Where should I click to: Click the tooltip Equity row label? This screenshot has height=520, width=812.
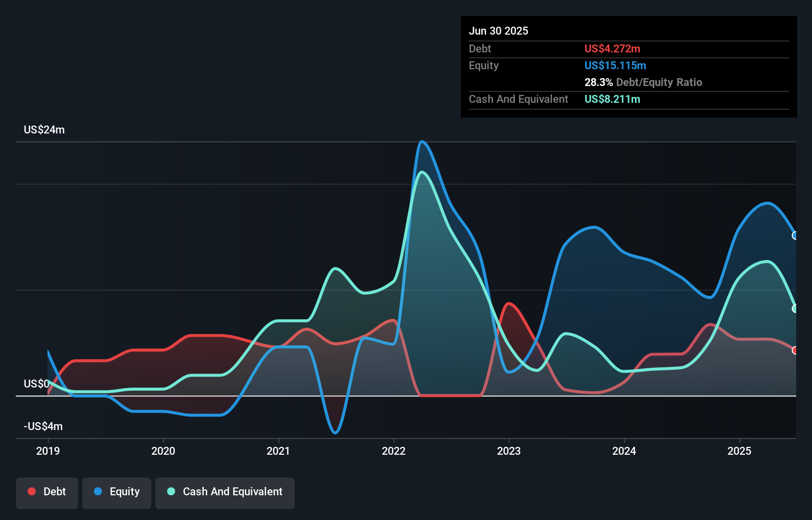click(484, 66)
